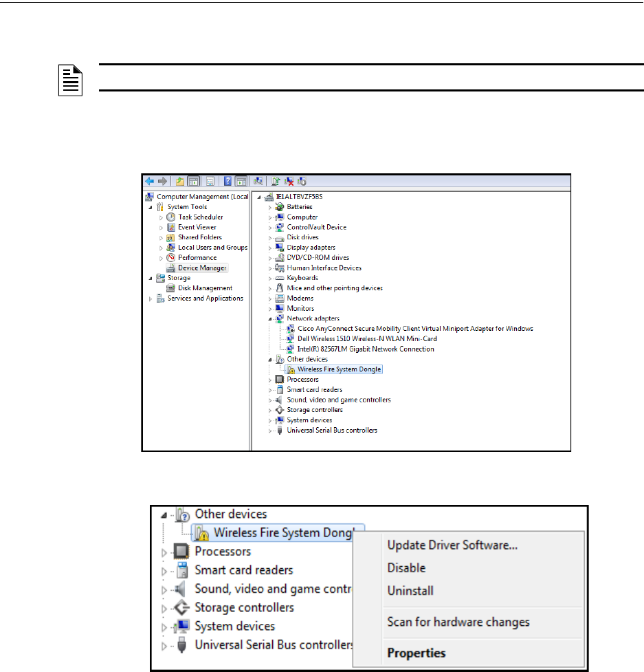Select Modems category
Screen dimensions: 644x672
(300, 299)
